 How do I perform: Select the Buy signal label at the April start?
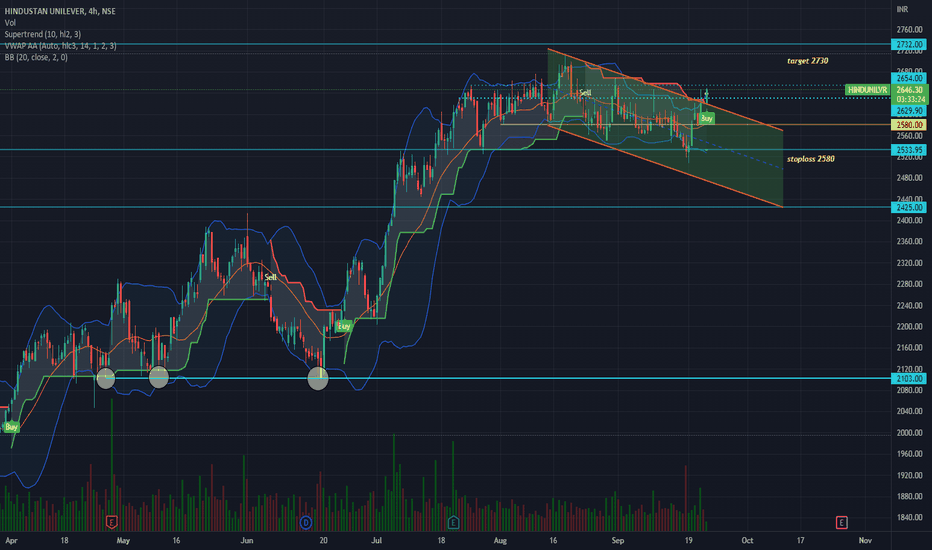[11, 427]
